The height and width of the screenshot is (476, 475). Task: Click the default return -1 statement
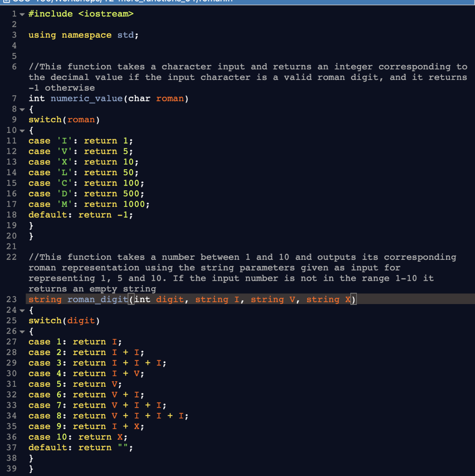point(79,214)
